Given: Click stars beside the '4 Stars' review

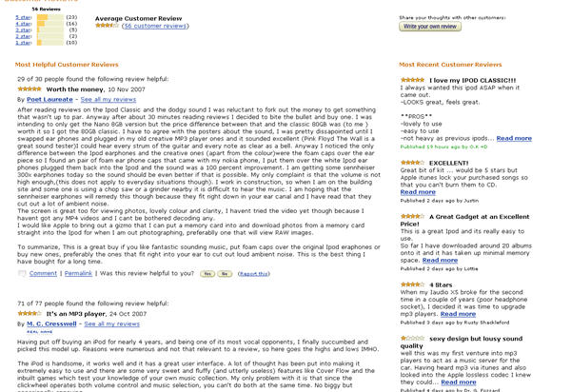Looking at the screenshot, I should 411,283.
